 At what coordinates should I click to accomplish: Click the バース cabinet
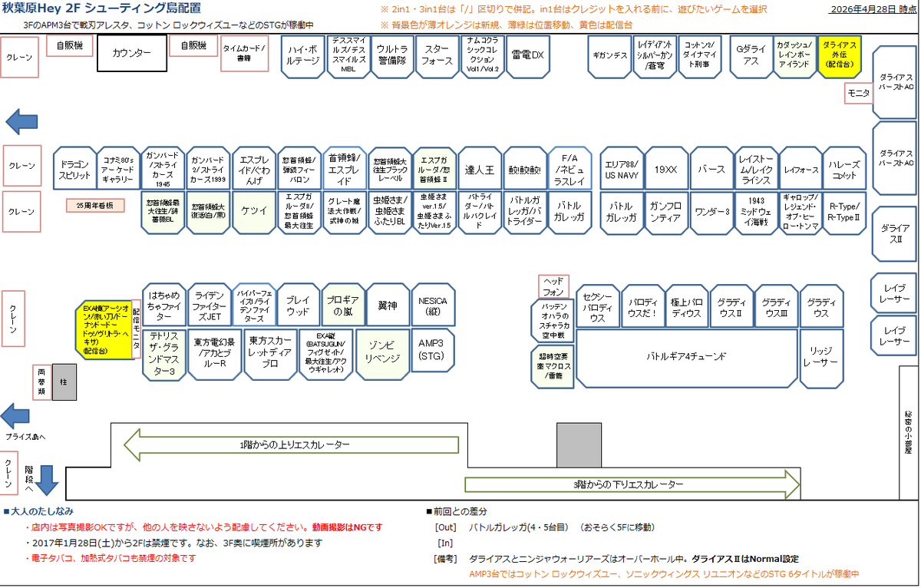[x=711, y=170]
